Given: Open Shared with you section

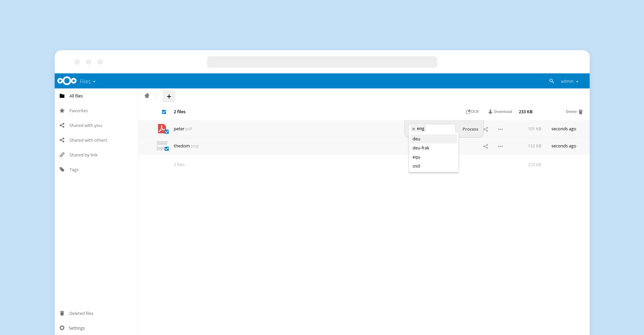Looking at the screenshot, I should coord(86,125).
